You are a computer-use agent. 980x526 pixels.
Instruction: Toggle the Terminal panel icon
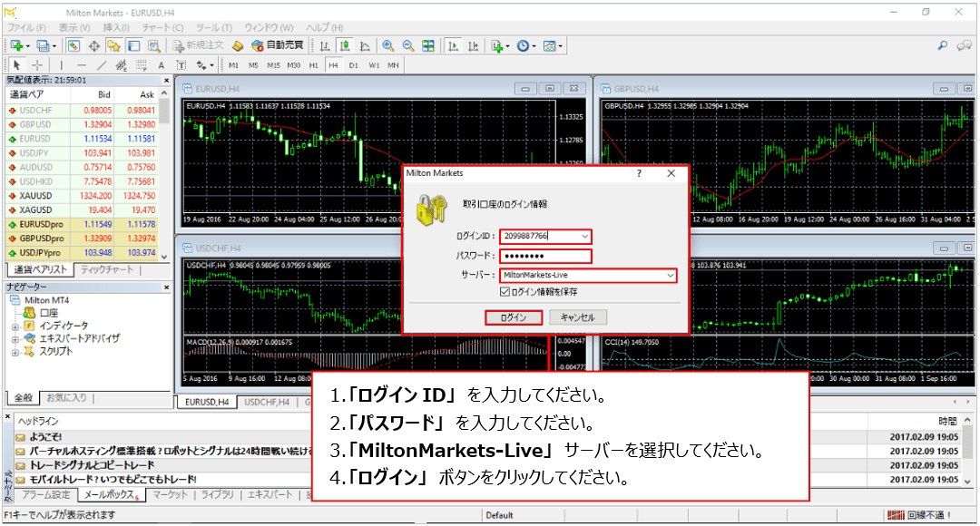coord(133,45)
